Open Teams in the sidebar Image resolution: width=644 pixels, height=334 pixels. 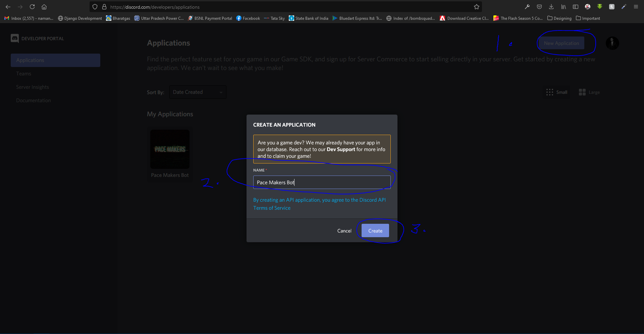coord(23,74)
